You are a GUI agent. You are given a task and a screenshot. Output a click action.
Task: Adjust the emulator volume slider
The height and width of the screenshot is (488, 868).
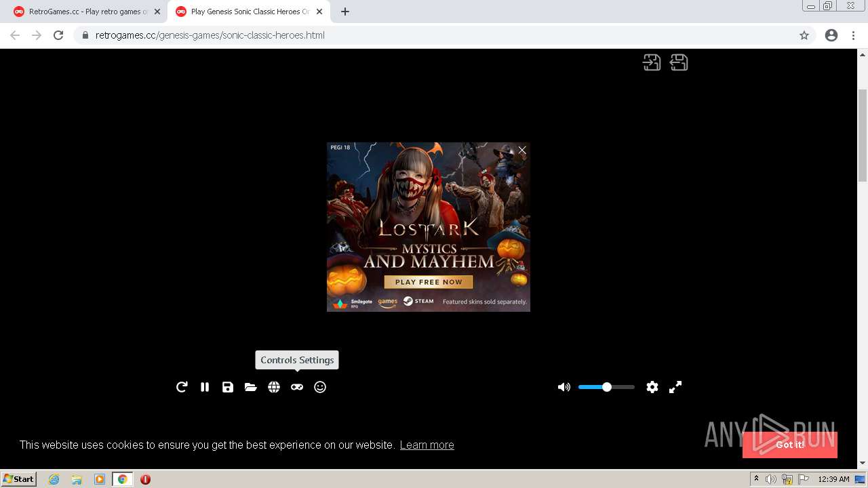[606, 387]
